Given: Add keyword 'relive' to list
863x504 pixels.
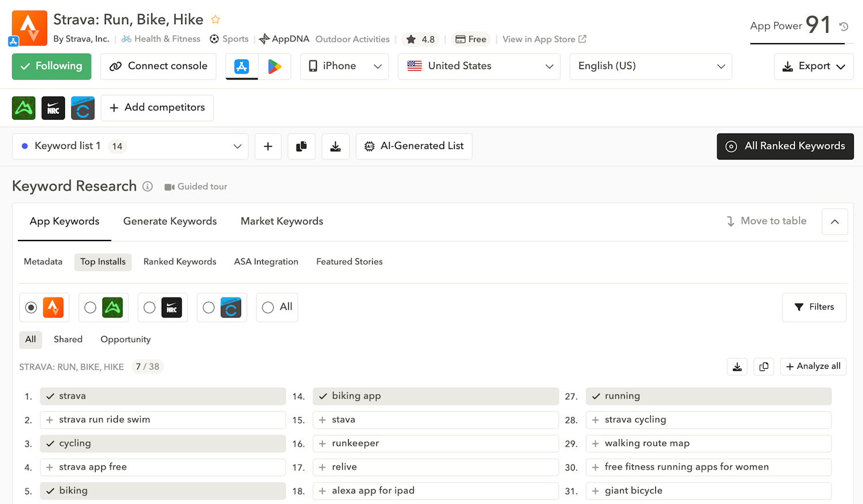Looking at the screenshot, I should pyautogui.click(x=436, y=467).
